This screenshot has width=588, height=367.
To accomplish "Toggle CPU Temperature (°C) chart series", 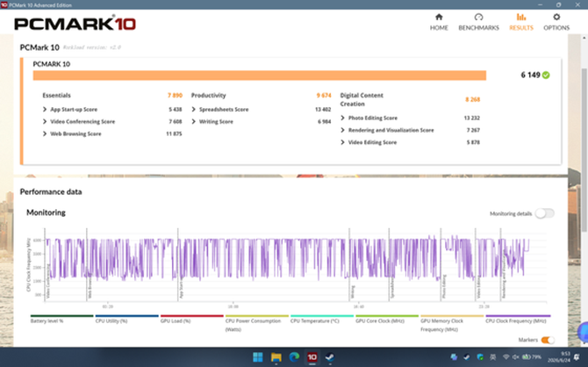I will coord(322,320).
